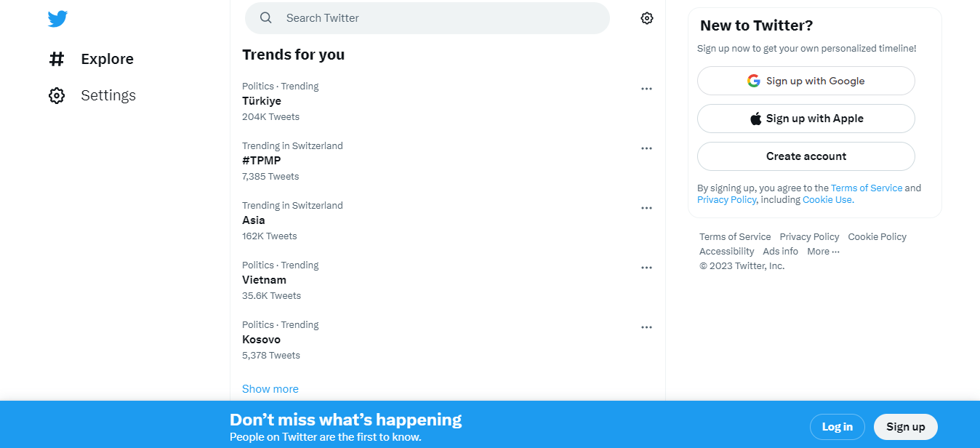The width and height of the screenshot is (980, 448).
Task: Click the Settings gear icon in sidebar
Action: click(x=57, y=95)
